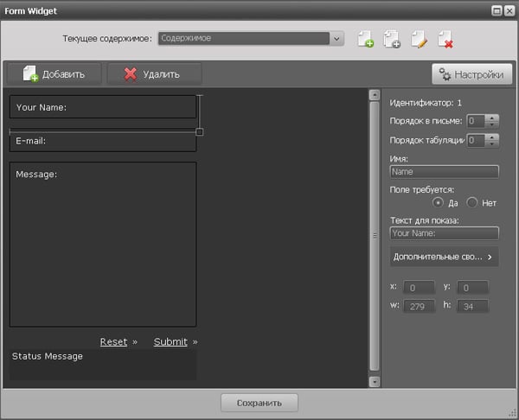519x420 pixels.
Task: Click the new content icon with green plus
Action: 365,39
